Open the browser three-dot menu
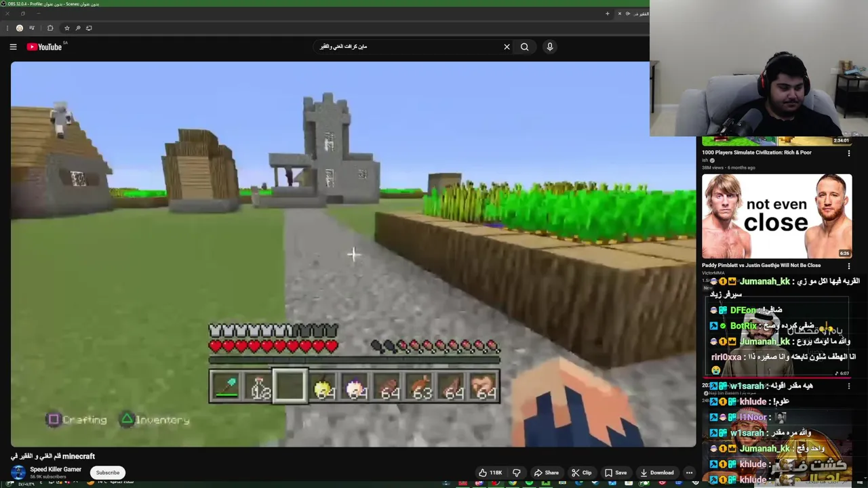Screen dimensions: 868x488 7,28
